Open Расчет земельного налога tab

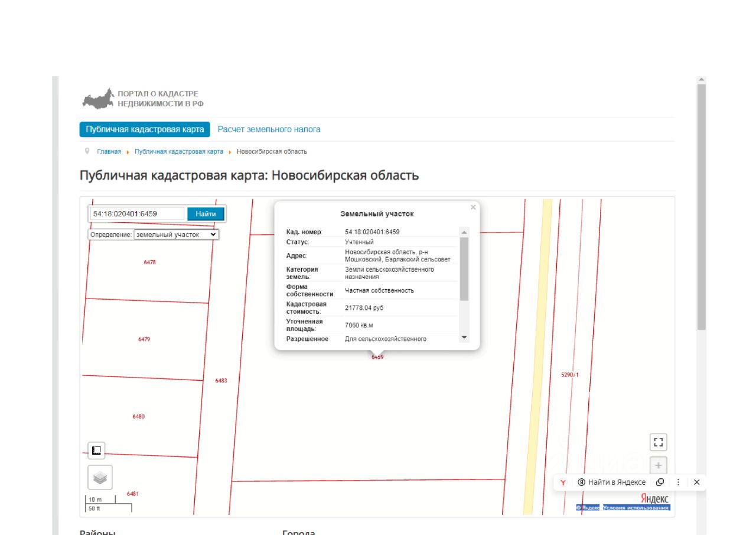269,129
